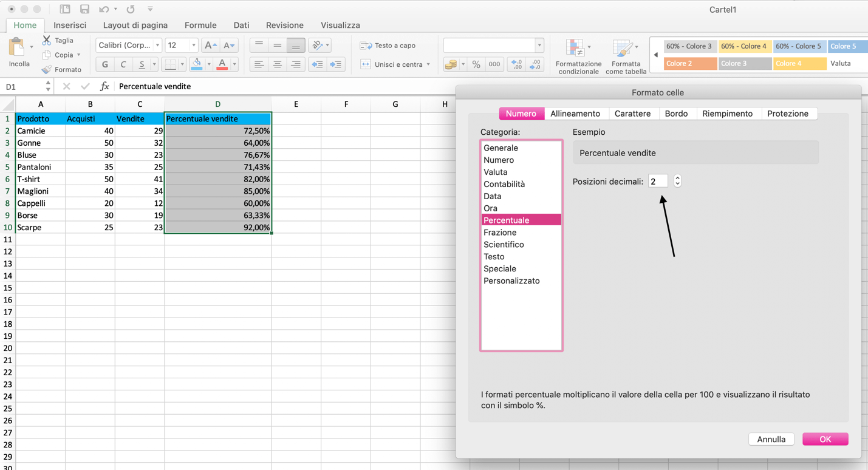Click the Posizioni decimali input field
Image resolution: width=868 pixels, height=470 pixels.
658,181
